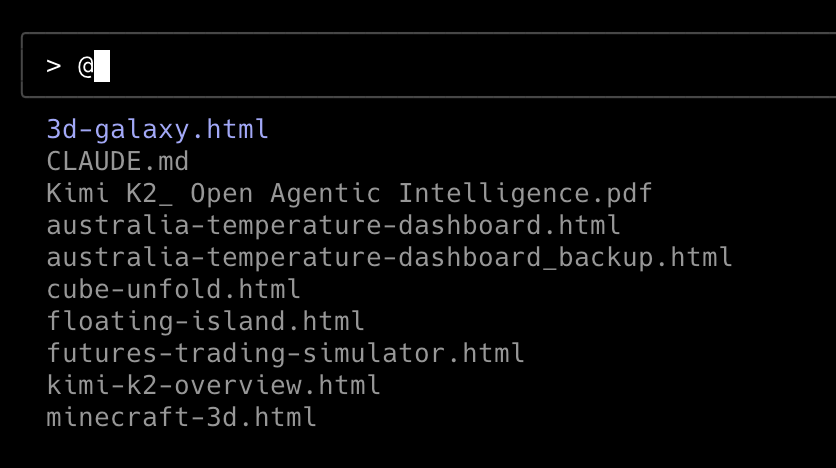Viewport: 836px width, 468px height.
Task: Click the > prompt symbol
Action: (53, 66)
